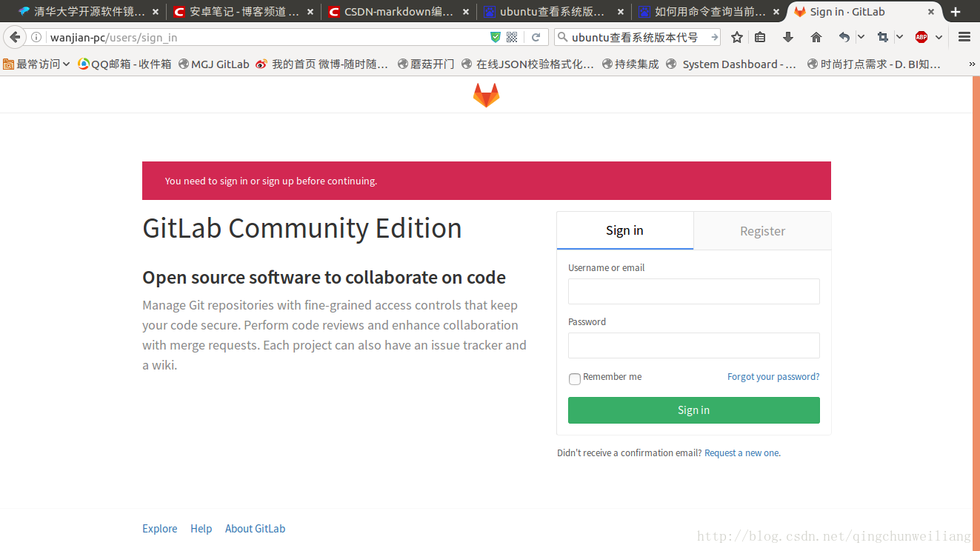Screen dimensions: 980x551
Task: Click the browser back arrow button
Action: point(15,37)
